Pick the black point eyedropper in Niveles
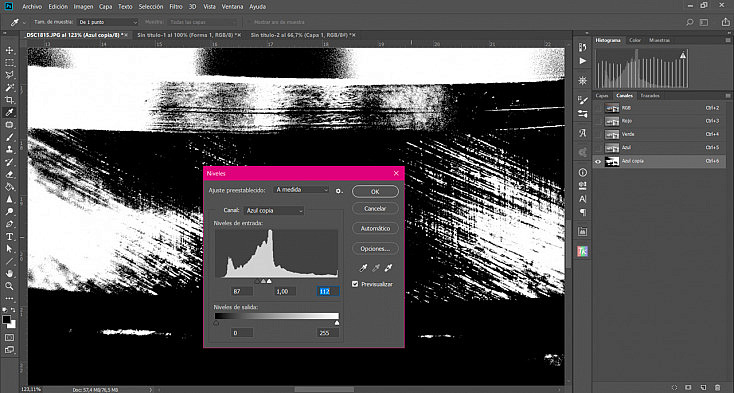 tap(363, 268)
